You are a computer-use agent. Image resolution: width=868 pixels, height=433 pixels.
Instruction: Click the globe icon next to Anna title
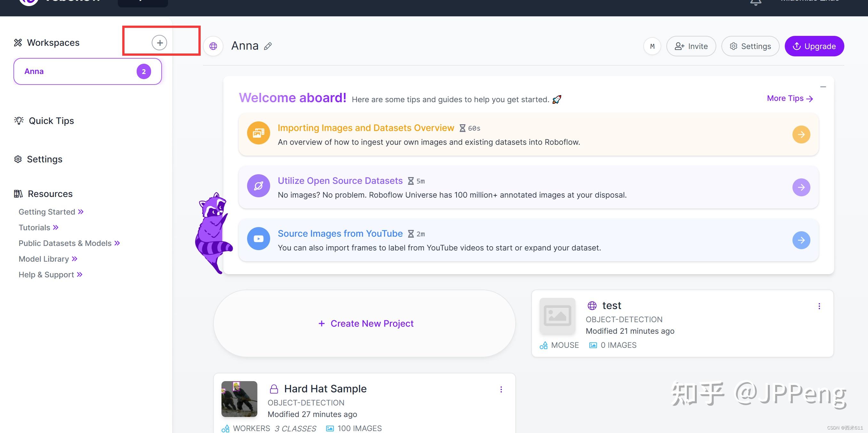213,46
